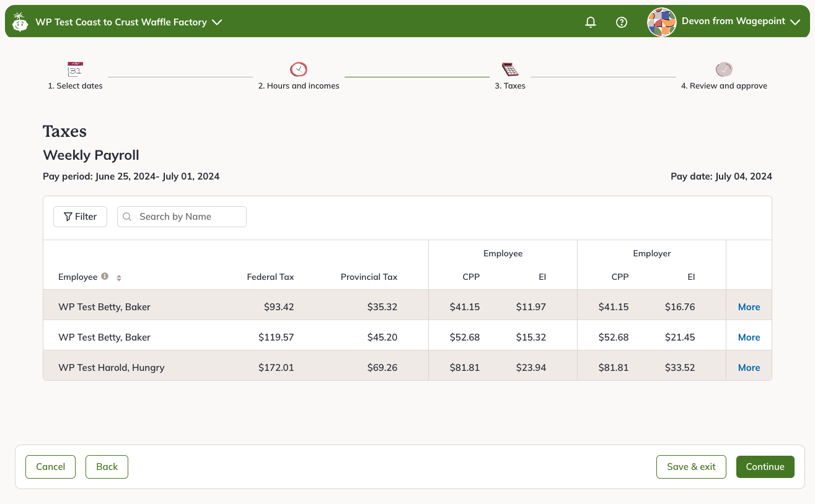The image size is (815, 504).
Task: Click the Pay period date range text
Action: coord(131,176)
